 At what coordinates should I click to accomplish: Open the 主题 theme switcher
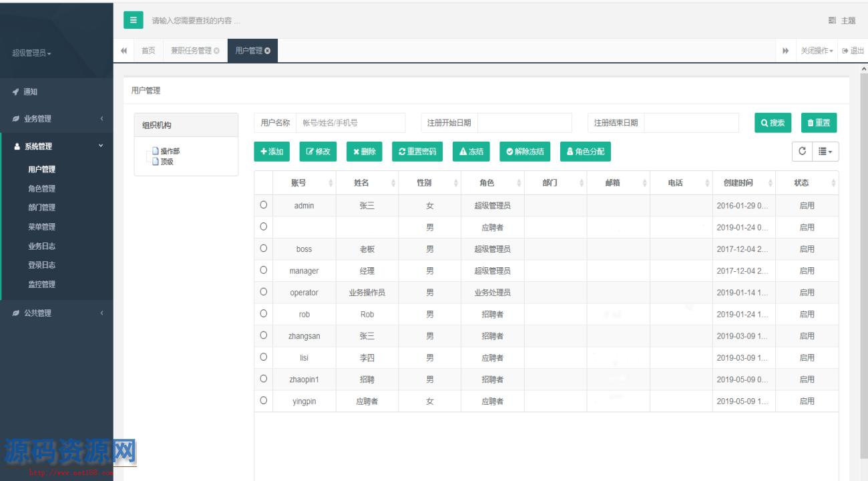coord(842,21)
